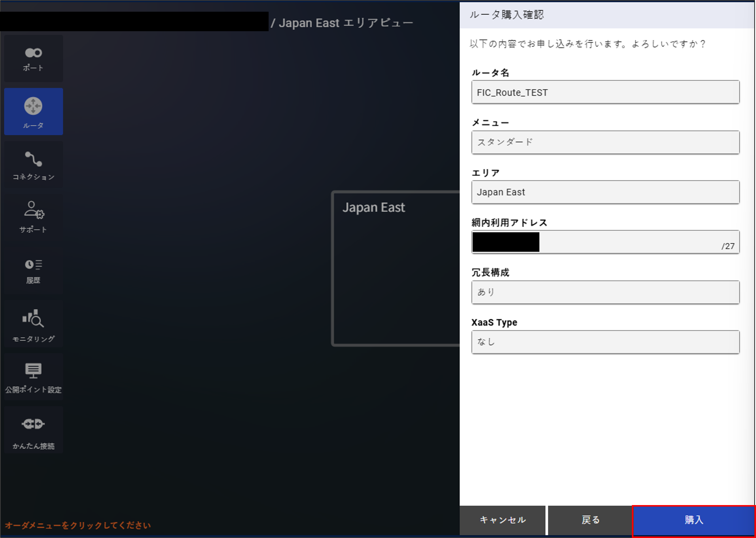Open the かんたん接続 sidebar icon
756x538 pixels.
tap(33, 430)
